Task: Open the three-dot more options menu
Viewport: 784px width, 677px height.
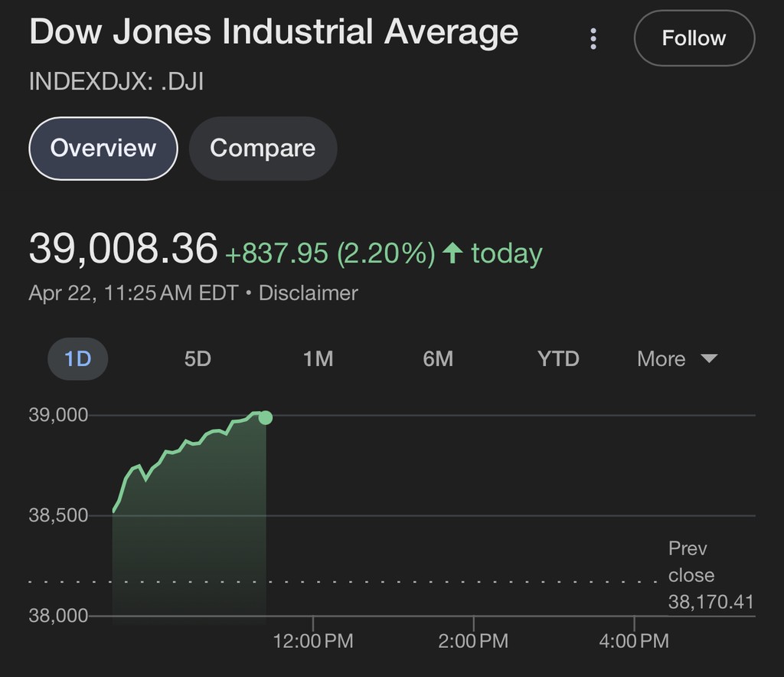Action: tap(593, 39)
